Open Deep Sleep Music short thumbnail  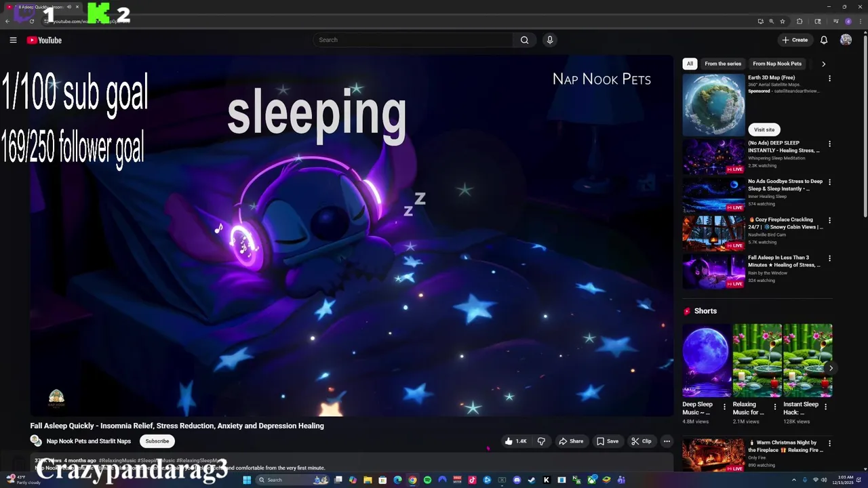[x=707, y=360]
